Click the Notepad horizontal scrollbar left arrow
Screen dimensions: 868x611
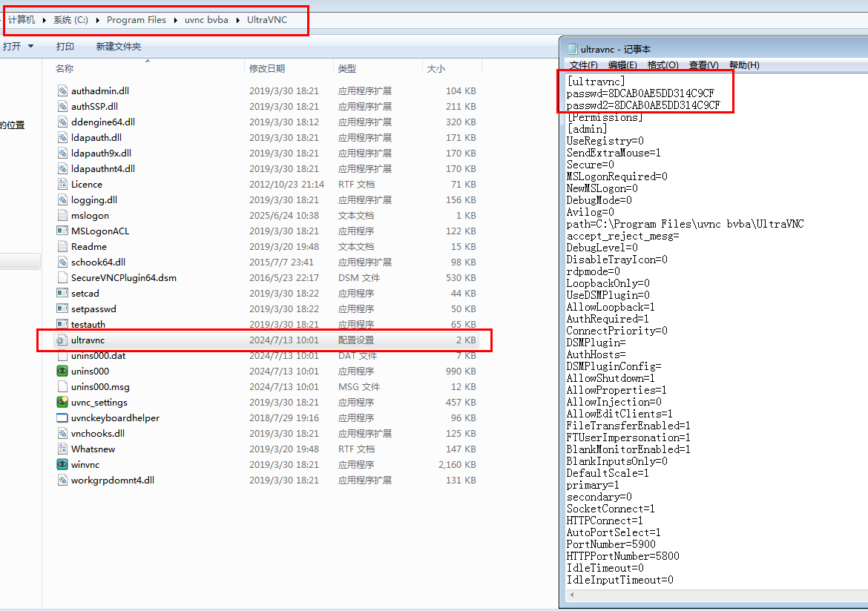[571, 595]
